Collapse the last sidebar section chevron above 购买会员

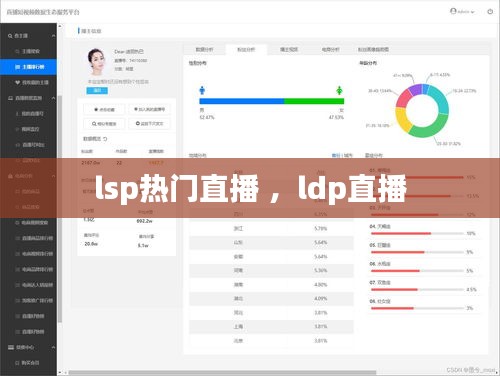tap(53, 347)
